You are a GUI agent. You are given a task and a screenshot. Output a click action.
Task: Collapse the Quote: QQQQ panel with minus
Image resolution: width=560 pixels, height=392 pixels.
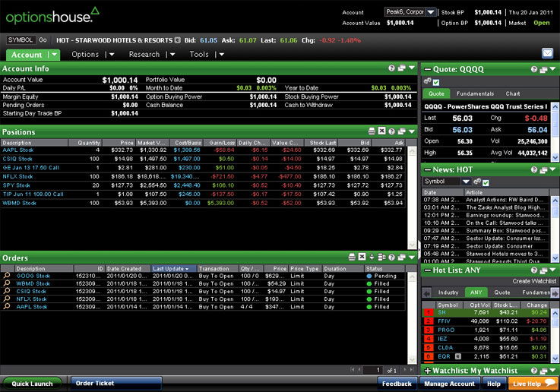[427, 70]
